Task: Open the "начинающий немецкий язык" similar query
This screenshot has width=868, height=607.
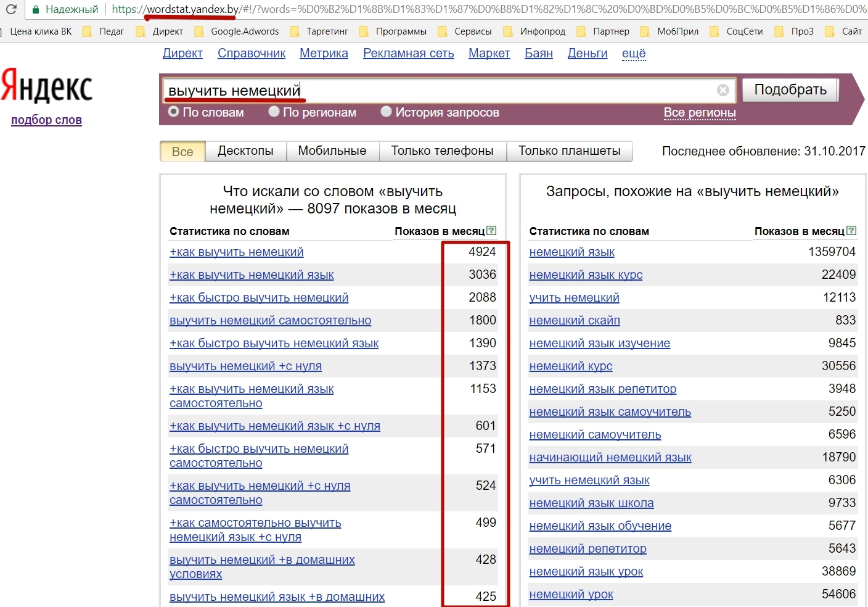Action: [x=610, y=457]
